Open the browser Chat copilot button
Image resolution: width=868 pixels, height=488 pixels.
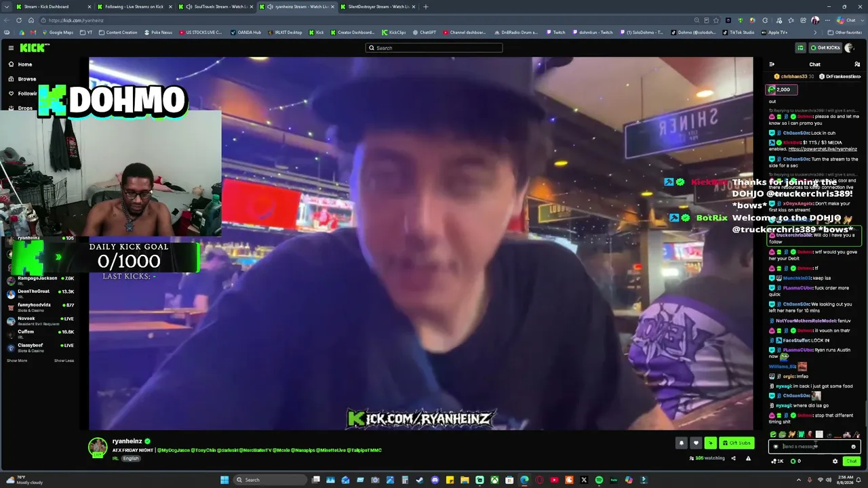tap(846, 20)
